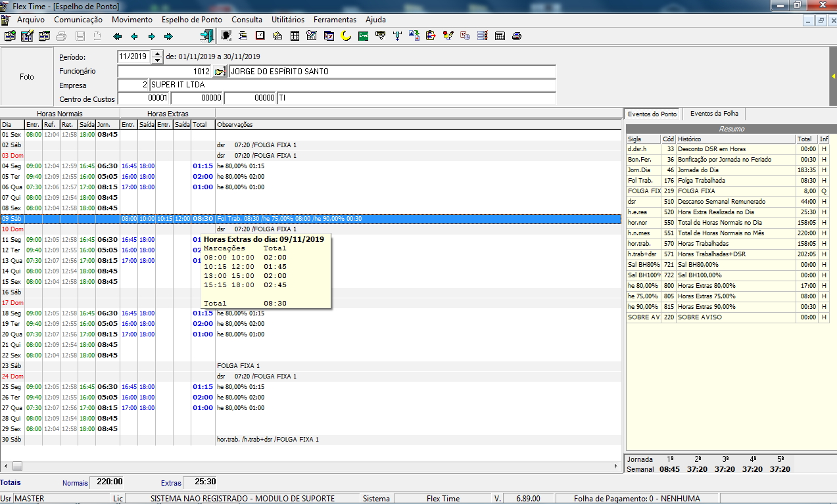837x504 pixels.
Task: Increase Período with the up spinner arrow
Action: pyautogui.click(x=157, y=54)
